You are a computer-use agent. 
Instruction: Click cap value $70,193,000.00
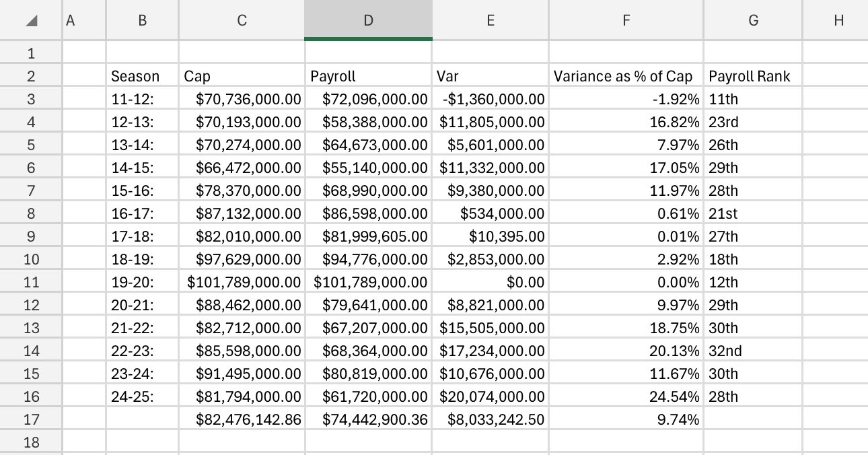pyautogui.click(x=242, y=122)
